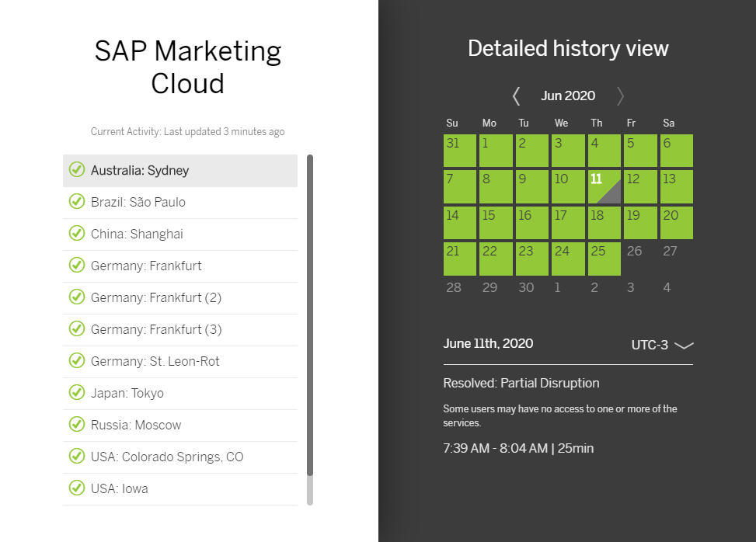Select June 15 calendar day
756x542 pixels.
pyautogui.click(x=496, y=223)
